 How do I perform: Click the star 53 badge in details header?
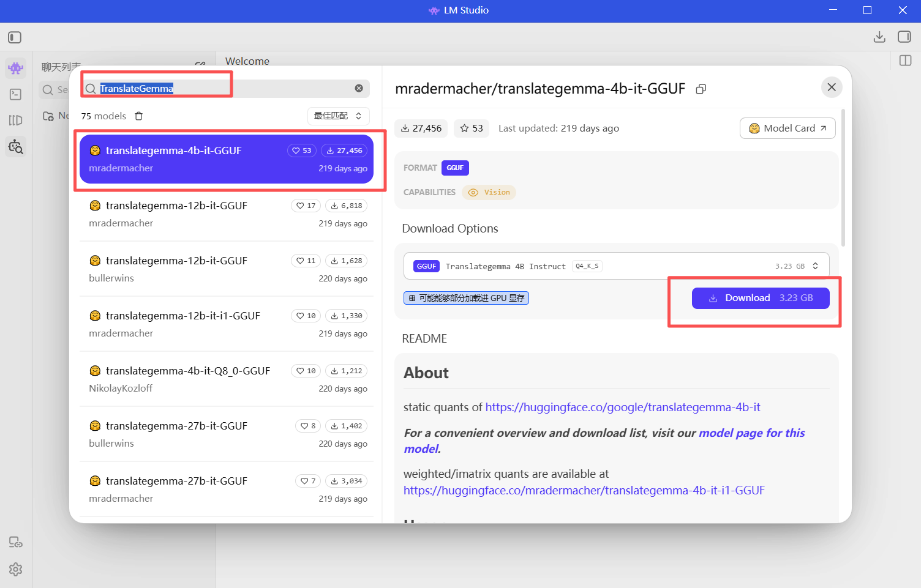tap(472, 128)
